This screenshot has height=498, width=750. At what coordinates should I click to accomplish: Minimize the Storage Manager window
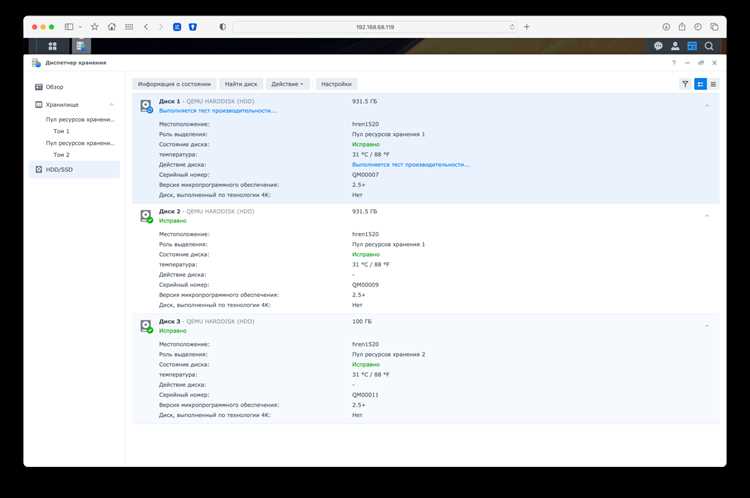[x=687, y=63]
